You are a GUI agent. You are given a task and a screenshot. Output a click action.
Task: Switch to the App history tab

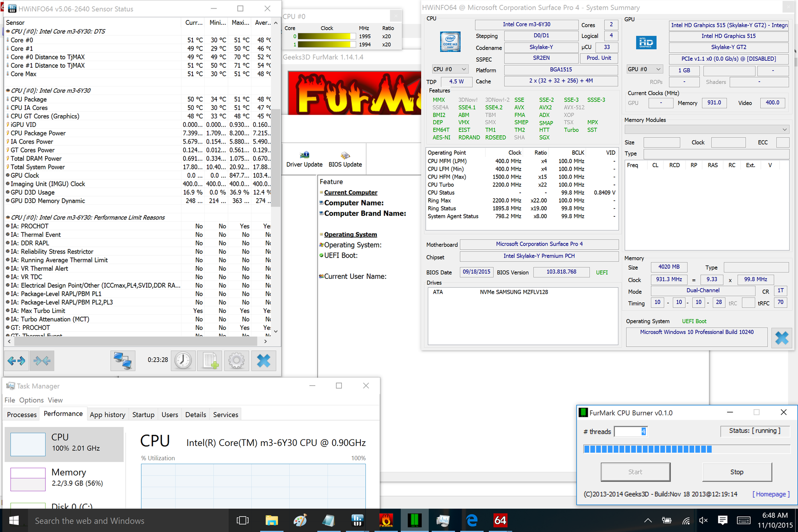[108, 415]
